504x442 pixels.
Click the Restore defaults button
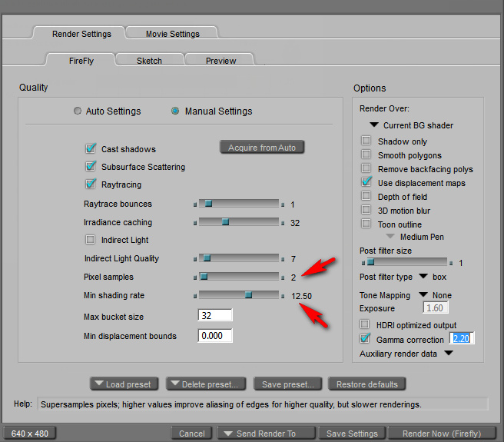pos(366,384)
